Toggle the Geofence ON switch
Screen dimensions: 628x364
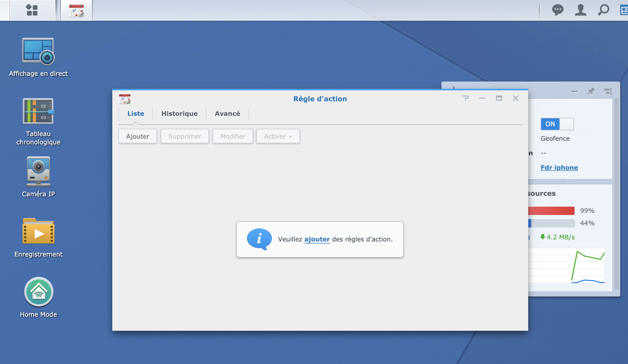click(557, 124)
